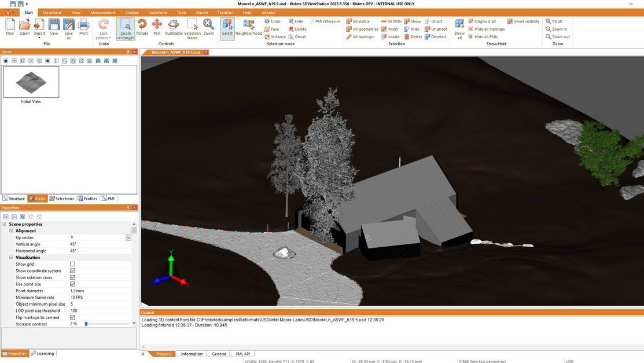Set selection mode to Instance
Image resolution: width=644 pixels, height=363 pixels.
pos(275,37)
